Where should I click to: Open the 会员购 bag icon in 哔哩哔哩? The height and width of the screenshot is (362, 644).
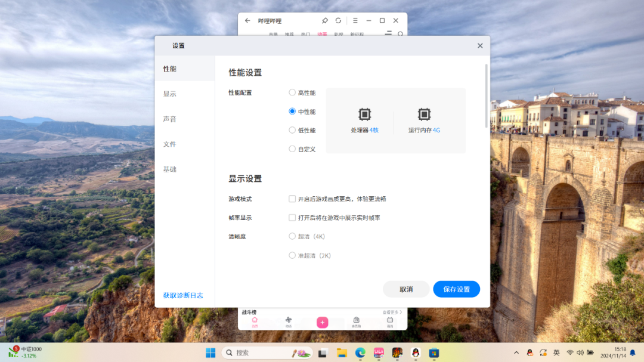[x=356, y=321]
